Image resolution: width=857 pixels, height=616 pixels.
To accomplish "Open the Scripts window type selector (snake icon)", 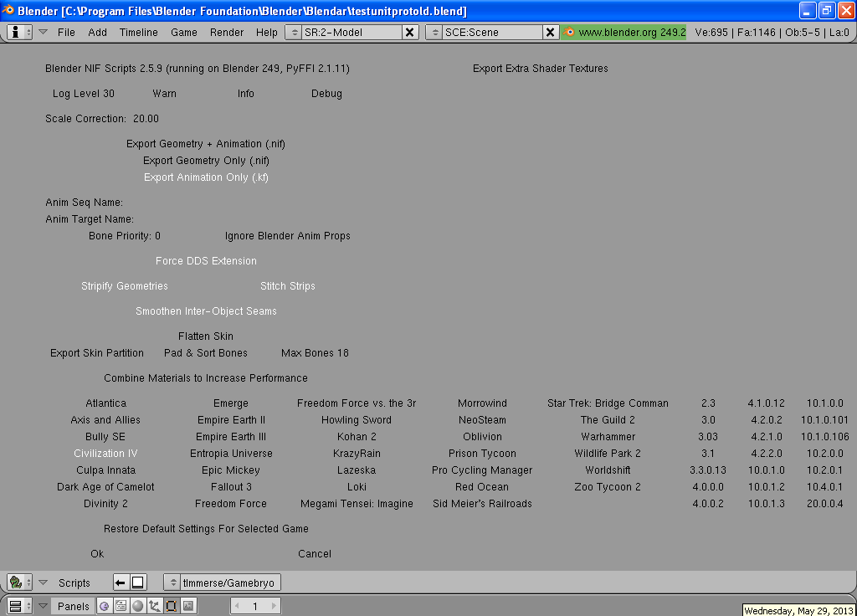I will tap(20, 583).
